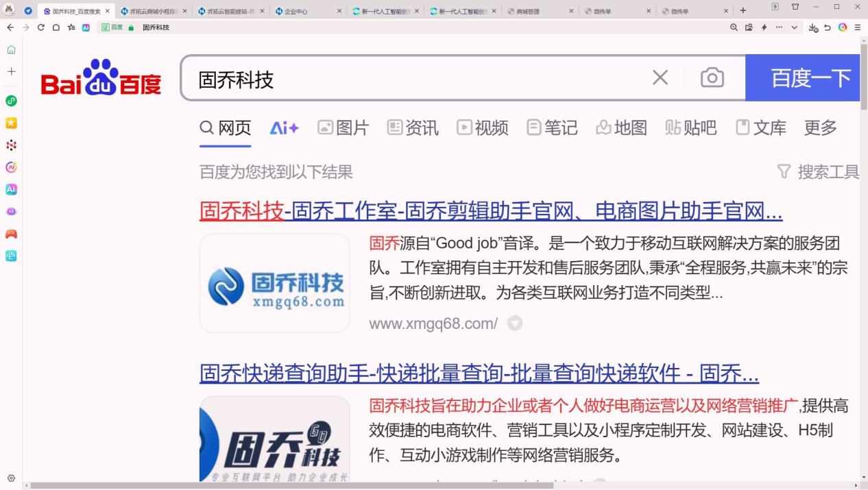Close the 固乔科技_百度搜索 browser tab

click(x=108, y=11)
